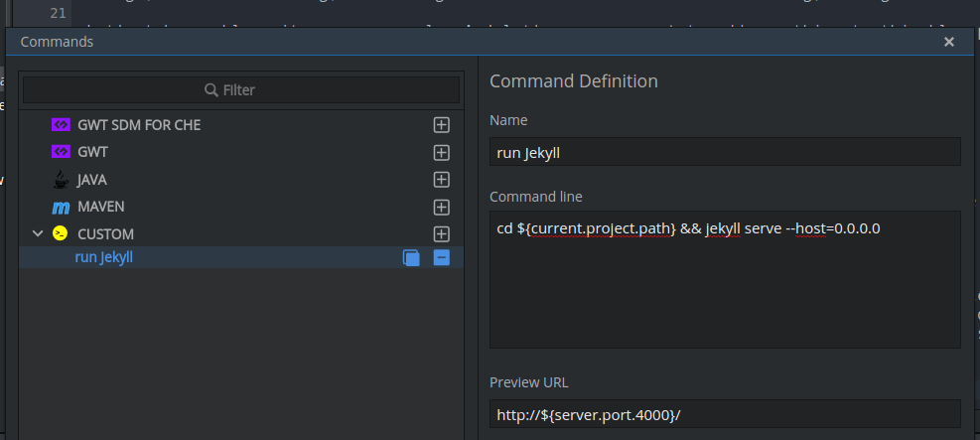
Task: Remove the run Jekyll command
Action: point(441,257)
